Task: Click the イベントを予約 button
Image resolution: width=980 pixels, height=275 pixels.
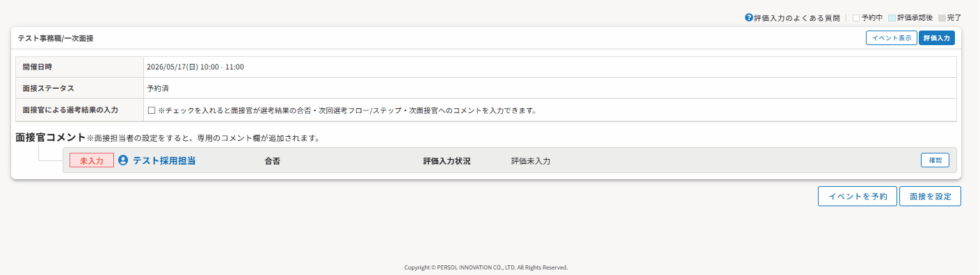Action: click(x=858, y=196)
